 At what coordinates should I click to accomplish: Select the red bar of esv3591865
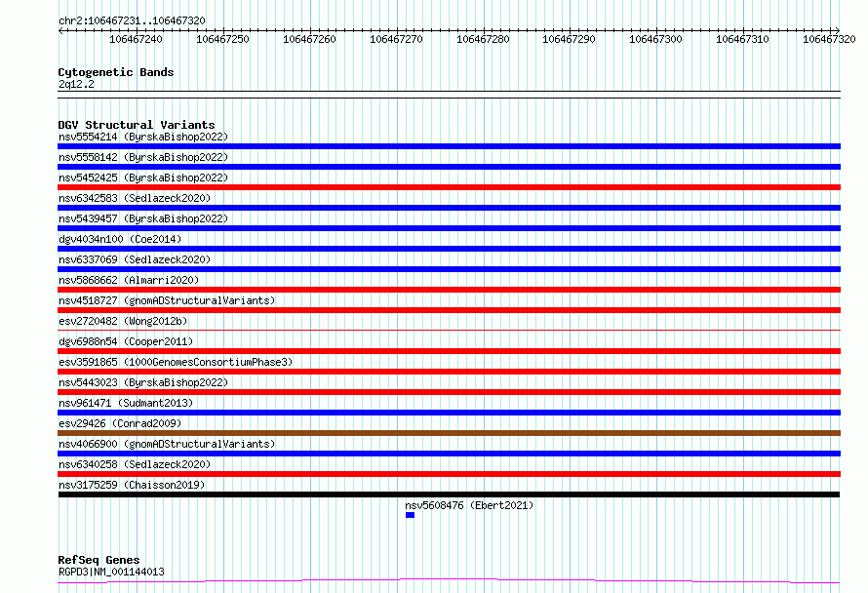tap(449, 372)
